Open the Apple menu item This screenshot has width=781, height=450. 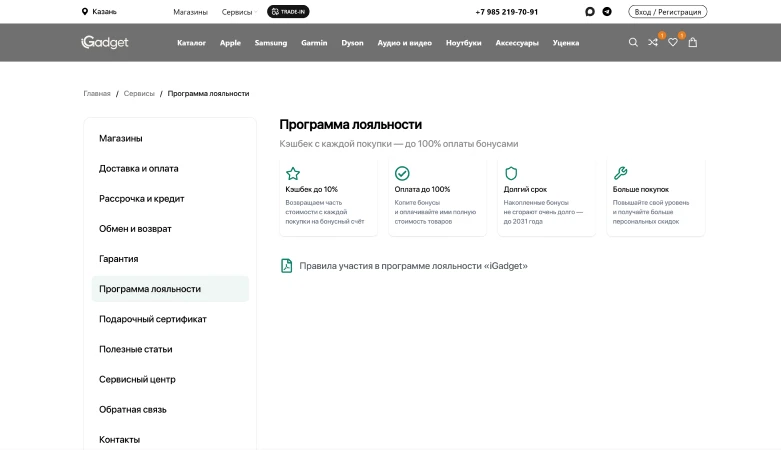tap(230, 43)
